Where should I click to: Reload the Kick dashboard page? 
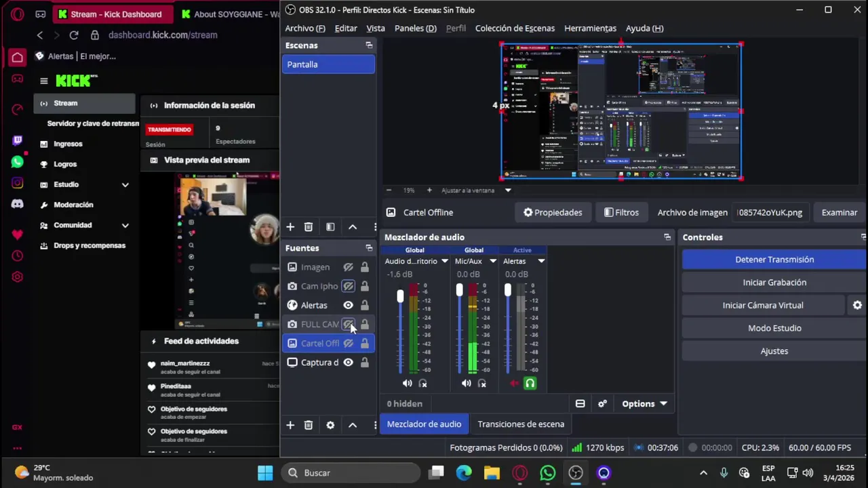[74, 35]
